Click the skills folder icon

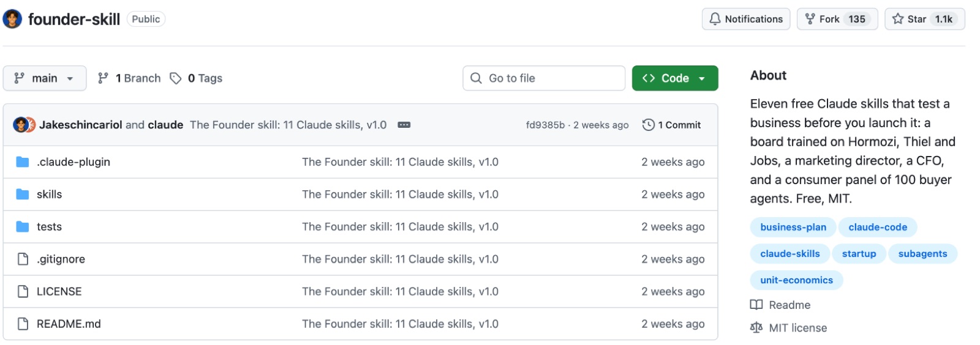click(x=23, y=195)
